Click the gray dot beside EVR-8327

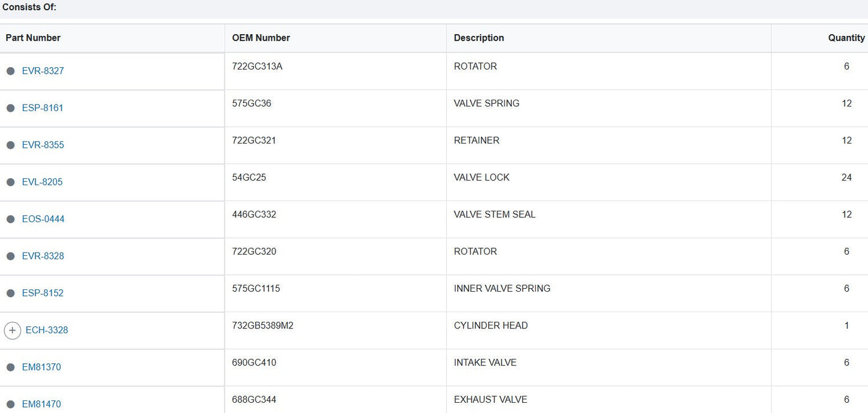click(x=10, y=71)
